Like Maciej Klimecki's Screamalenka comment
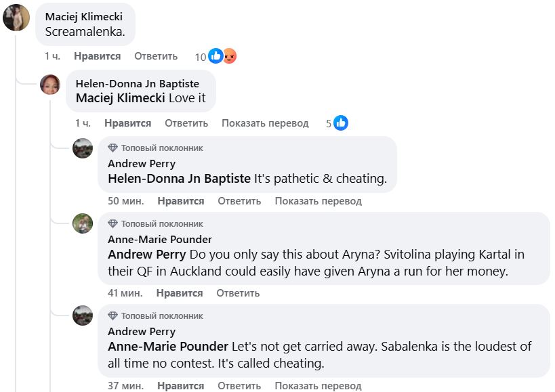 [x=97, y=56]
